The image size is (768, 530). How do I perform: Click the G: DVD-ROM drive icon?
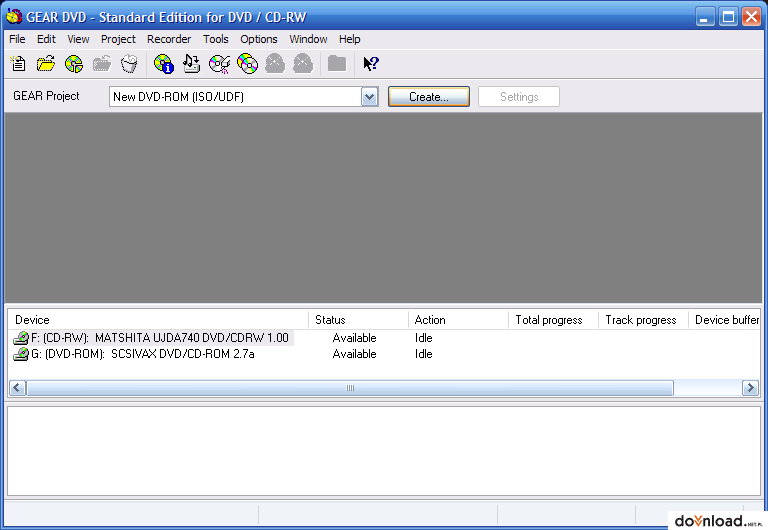21,354
